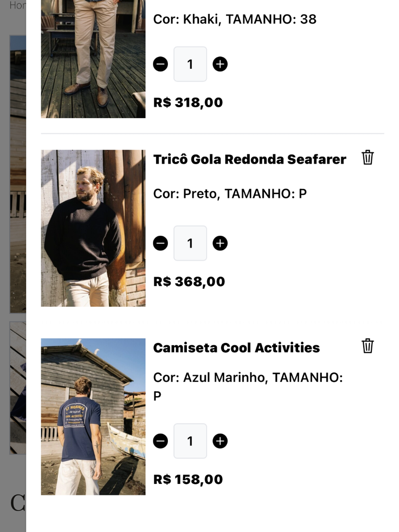The height and width of the screenshot is (532, 399).
Task: Edit quantity field for Khaki pants
Action: point(190,64)
